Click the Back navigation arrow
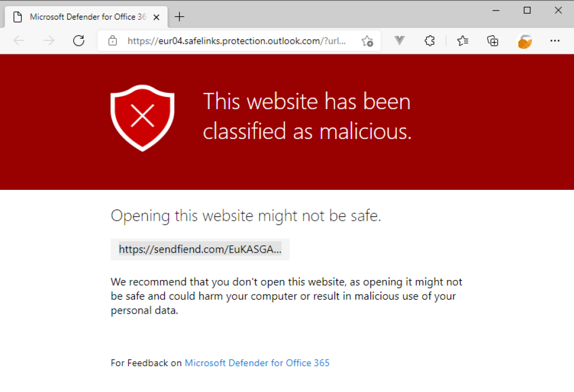The height and width of the screenshot is (392, 574). coord(19,40)
